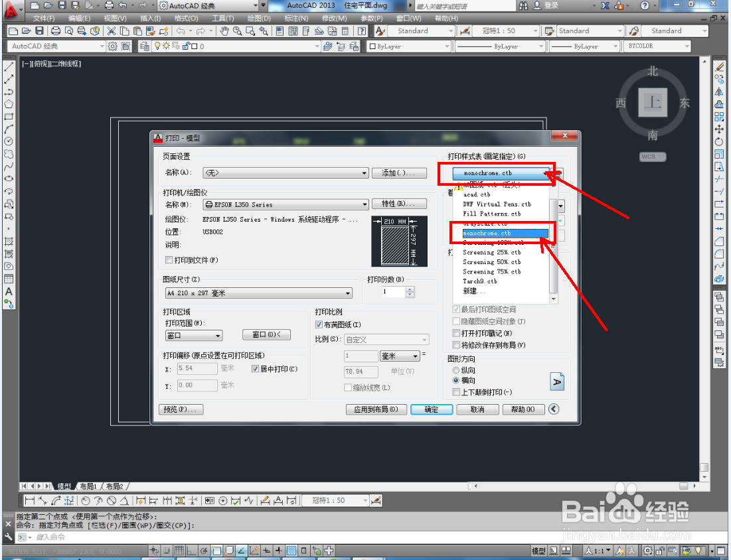Click Apply to Layout button
The width and height of the screenshot is (731, 560).
(376, 409)
